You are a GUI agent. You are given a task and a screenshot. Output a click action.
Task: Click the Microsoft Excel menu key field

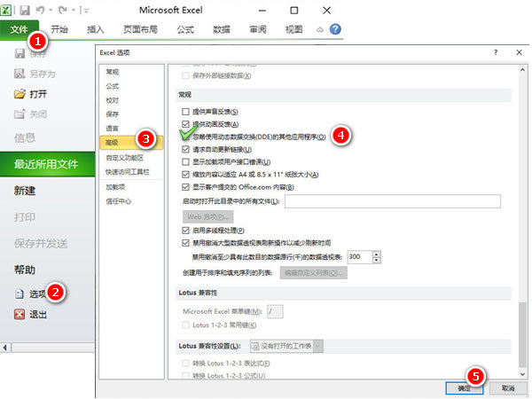pyautogui.click(x=275, y=311)
